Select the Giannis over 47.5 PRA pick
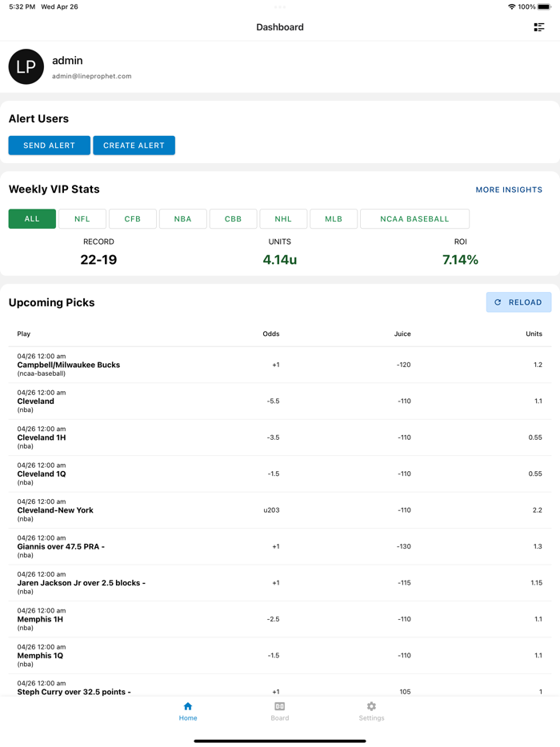This screenshot has width=560, height=747. [280, 546]
